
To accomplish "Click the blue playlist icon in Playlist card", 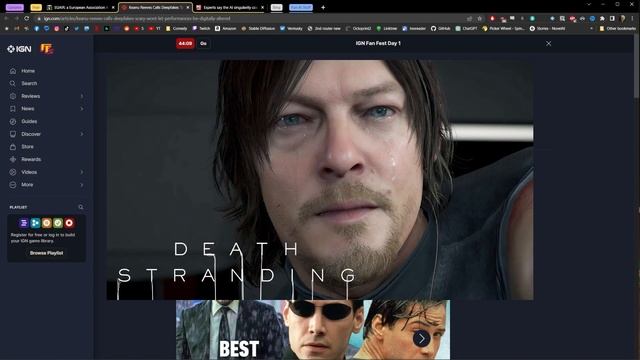I will coord(35,223).
